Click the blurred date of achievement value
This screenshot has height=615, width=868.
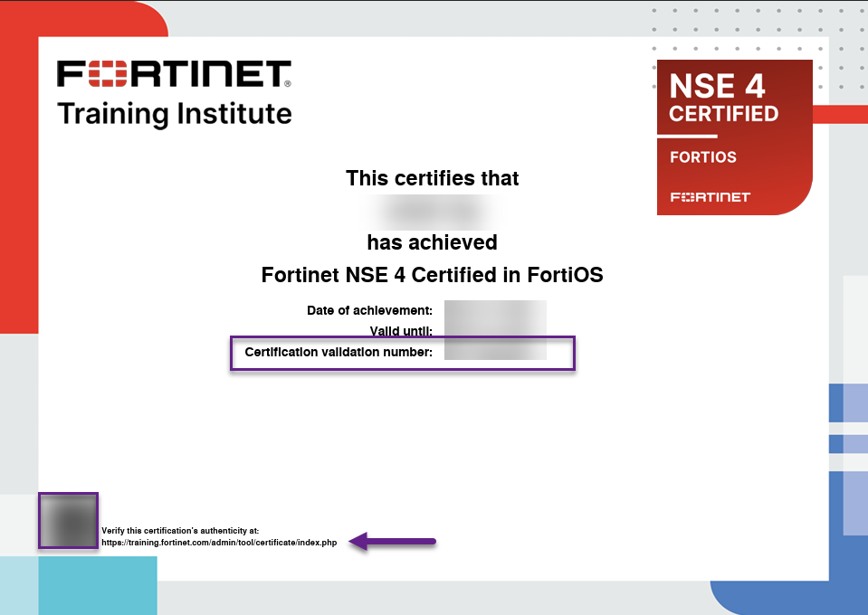point(495,310)
